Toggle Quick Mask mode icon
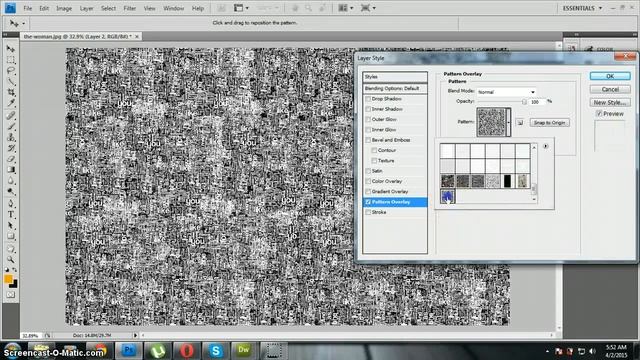Image resolution: width=640 pixels, height=360 pixels. click(11, 295)
